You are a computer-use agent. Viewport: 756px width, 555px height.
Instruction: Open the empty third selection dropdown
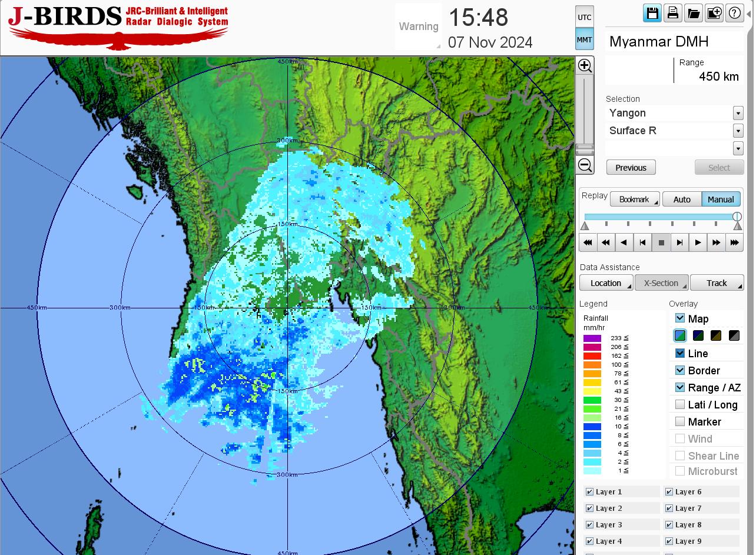point(738,148)
